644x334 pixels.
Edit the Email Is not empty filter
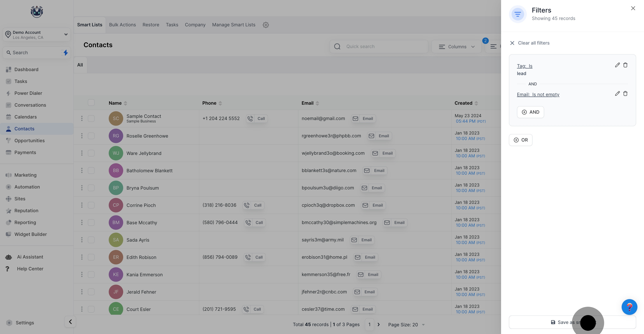pos(617,94)
